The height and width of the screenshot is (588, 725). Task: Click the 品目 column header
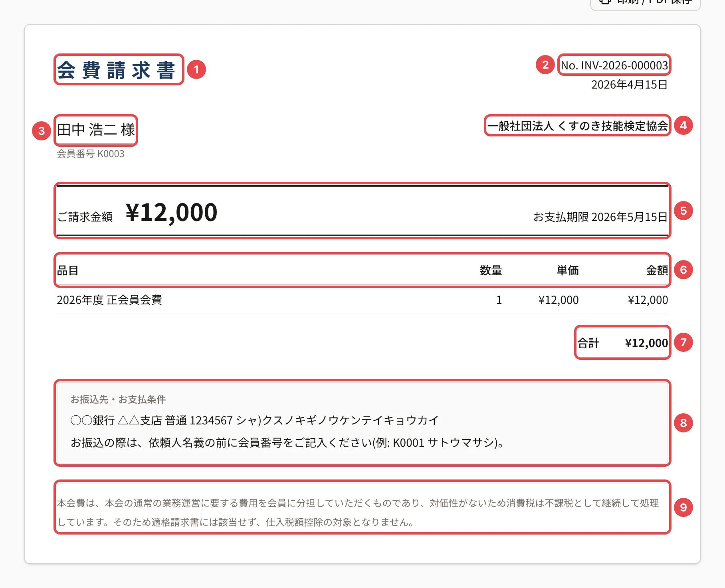coord(67,270)
